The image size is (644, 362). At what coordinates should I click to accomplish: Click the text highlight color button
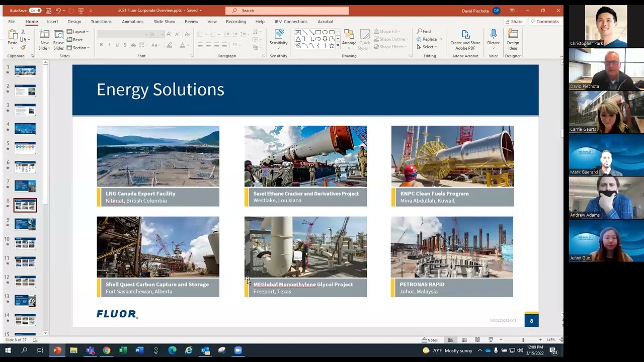pos(170,45)
